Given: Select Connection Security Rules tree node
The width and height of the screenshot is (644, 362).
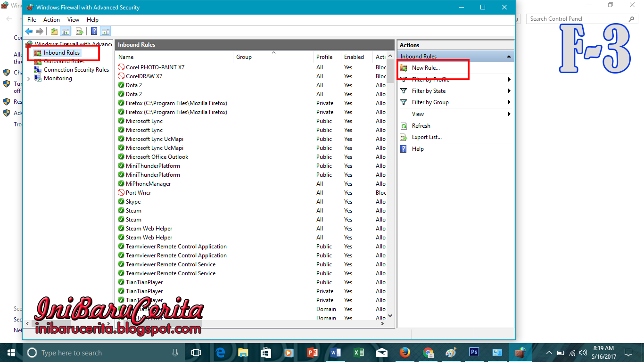Looking at the screenshot, I should (76, 70).
